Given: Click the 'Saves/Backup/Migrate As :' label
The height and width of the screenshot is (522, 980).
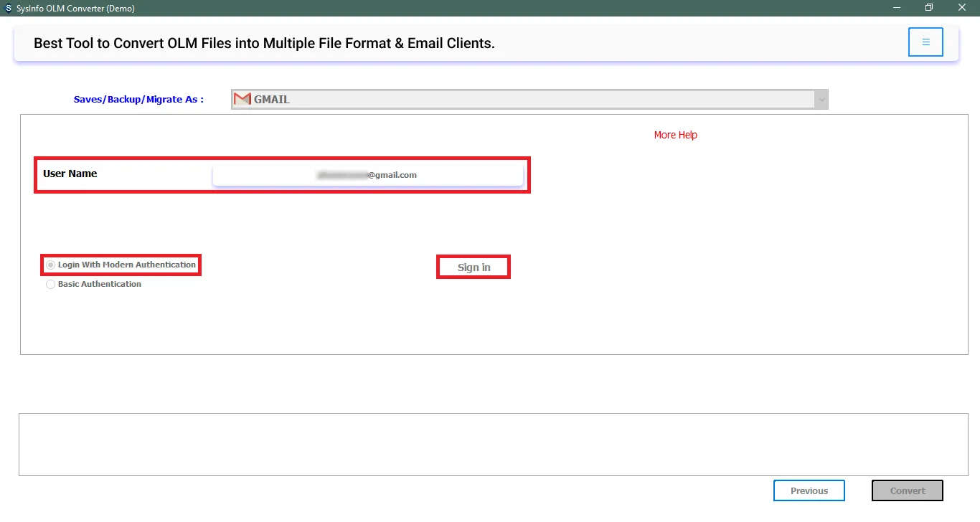Looking at the screenshot, I should pos(138,100).
